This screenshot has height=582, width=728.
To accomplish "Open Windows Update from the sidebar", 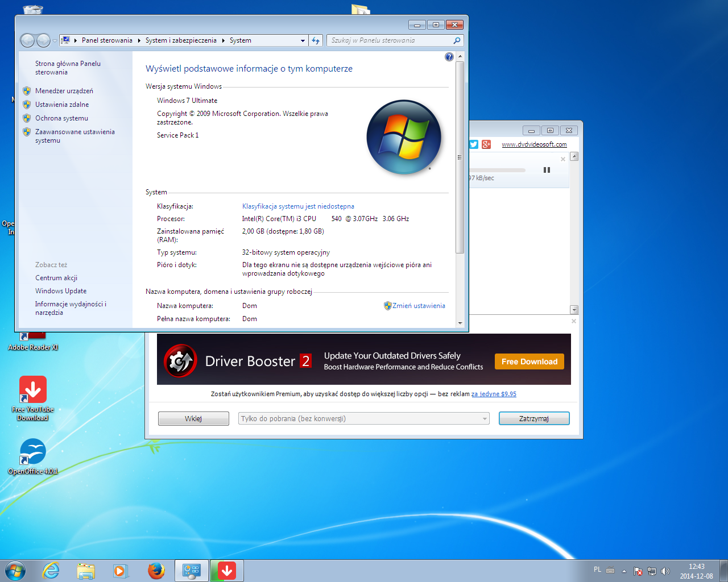I will (61, 291).
